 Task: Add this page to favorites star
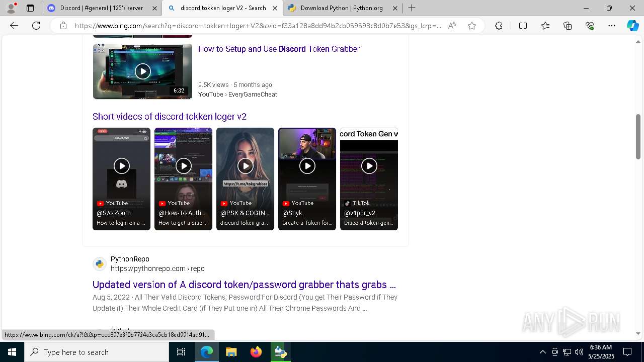point(472,26)
